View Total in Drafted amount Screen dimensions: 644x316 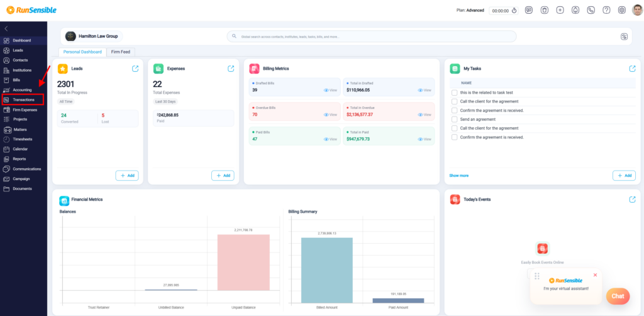(x=425, y=90)
